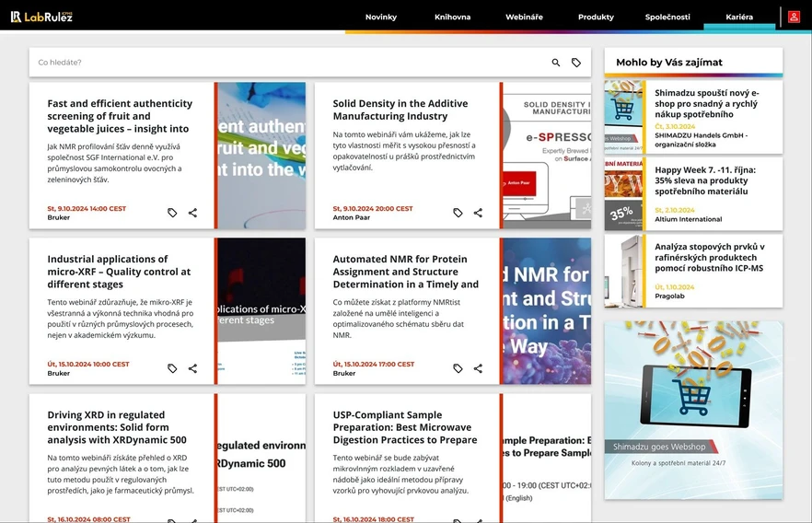This screenshot has height=523, width=812.
Task: Share the fruit juices webinar card
Action: (x=192, y=213)
